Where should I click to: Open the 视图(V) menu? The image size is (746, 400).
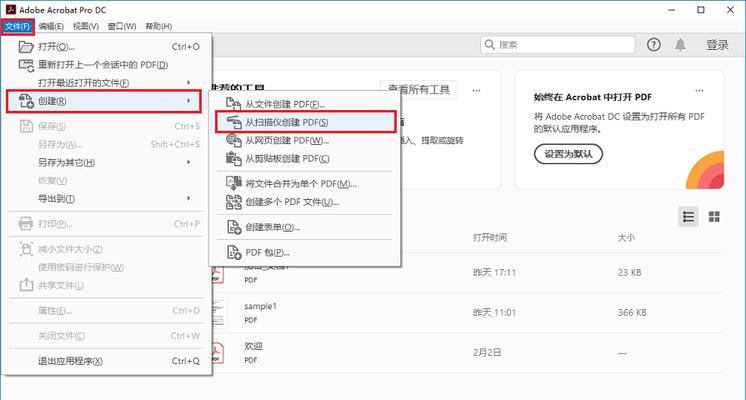coord(86,27)
